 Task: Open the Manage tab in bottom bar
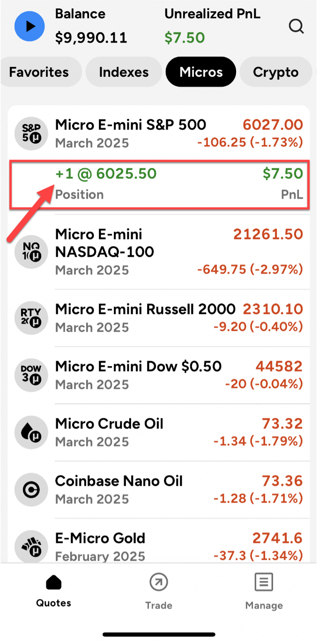coord(264,592)
